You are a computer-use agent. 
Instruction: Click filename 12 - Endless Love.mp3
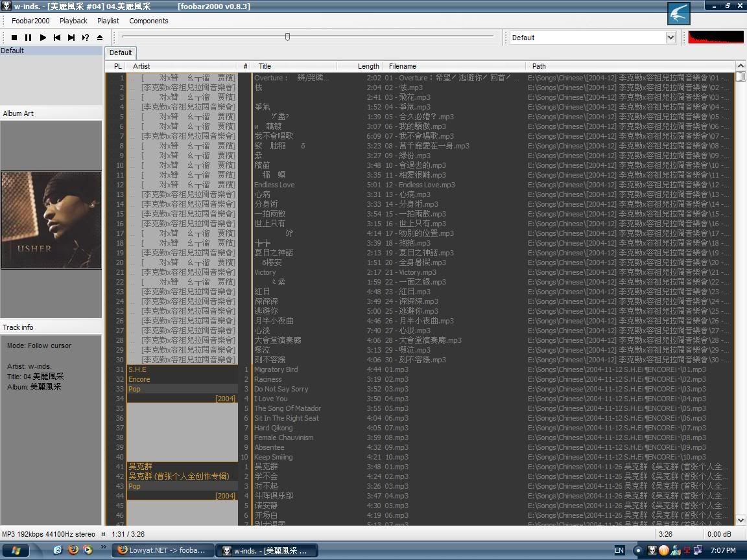420,185
